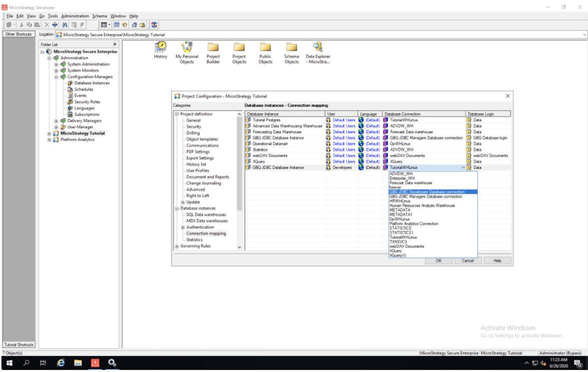Open the Data Explorer icon
This screenshot has height=372, width=588.
pyautogui.click(x=318, y=47)
